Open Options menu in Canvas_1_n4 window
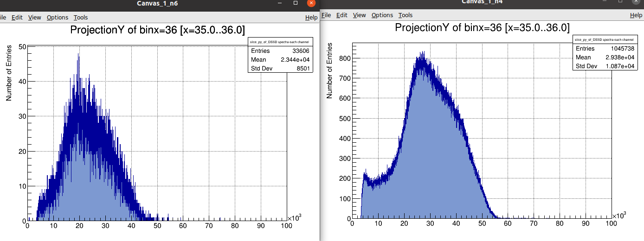 pyautogui.click(x=382, y=15)
